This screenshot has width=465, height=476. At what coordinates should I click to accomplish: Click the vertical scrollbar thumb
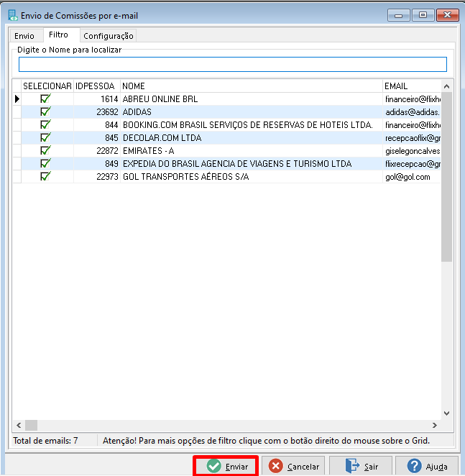coord(446,177)
